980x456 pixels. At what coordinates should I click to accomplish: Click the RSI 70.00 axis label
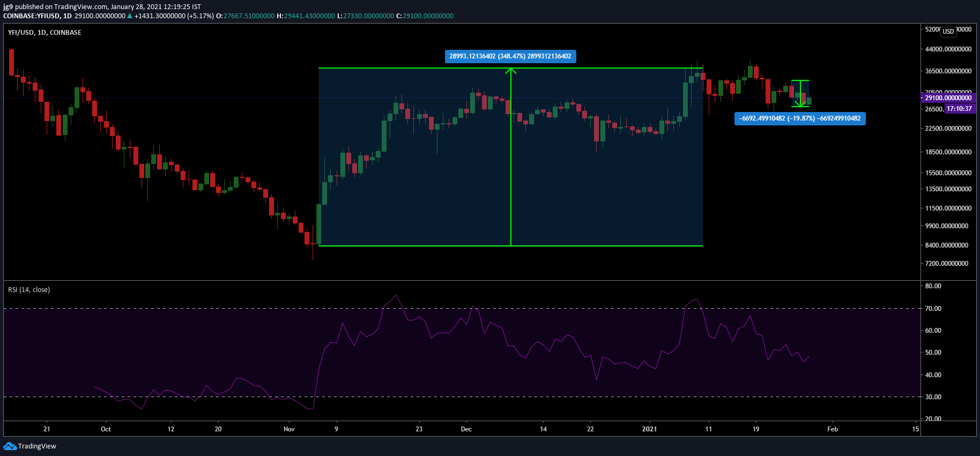click(933, 309)
